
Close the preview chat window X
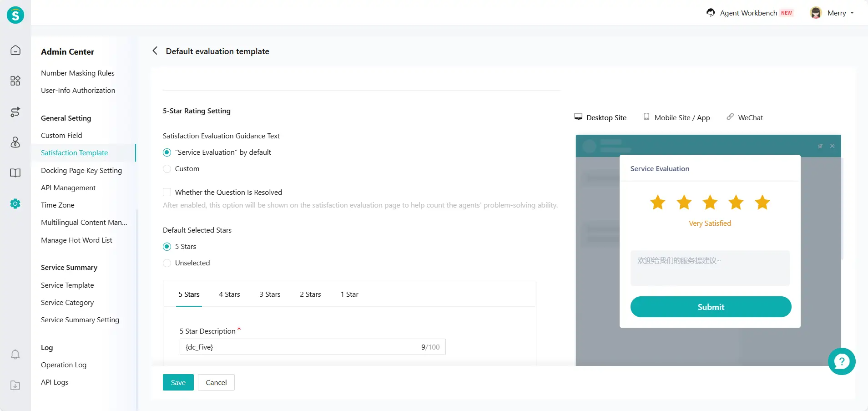pyautogui.click(x=832, y=146)
